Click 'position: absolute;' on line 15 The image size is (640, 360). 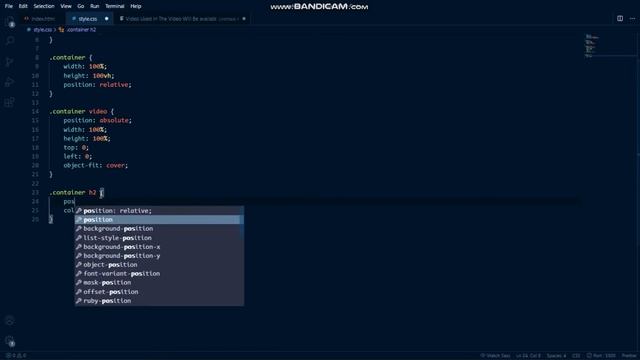point(97,120)
